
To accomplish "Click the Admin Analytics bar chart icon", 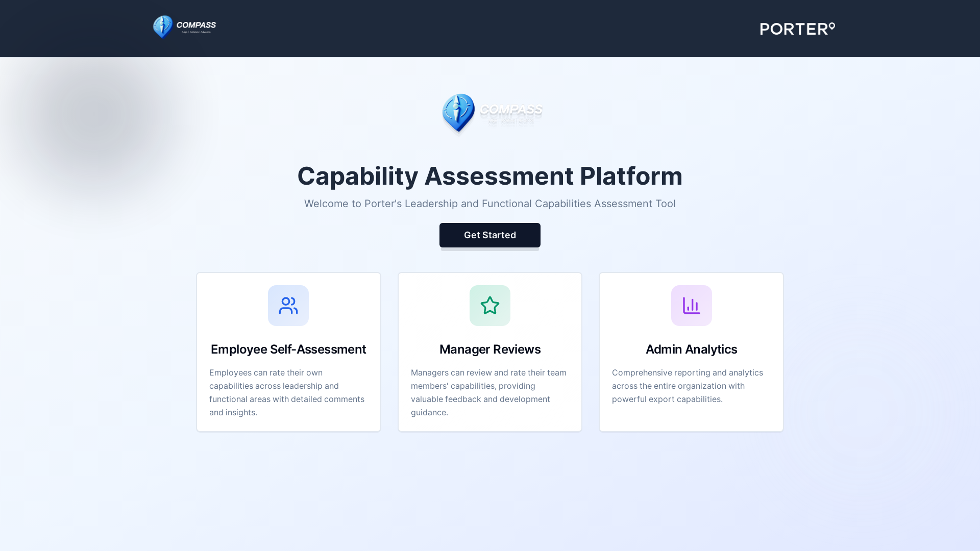I will tap(692, 306).
